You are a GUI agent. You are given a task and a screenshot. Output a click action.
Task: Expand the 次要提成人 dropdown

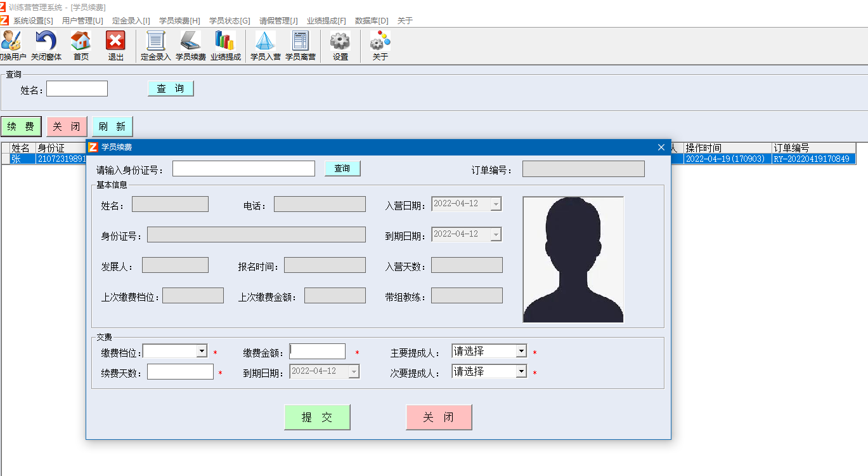[521, 371]
